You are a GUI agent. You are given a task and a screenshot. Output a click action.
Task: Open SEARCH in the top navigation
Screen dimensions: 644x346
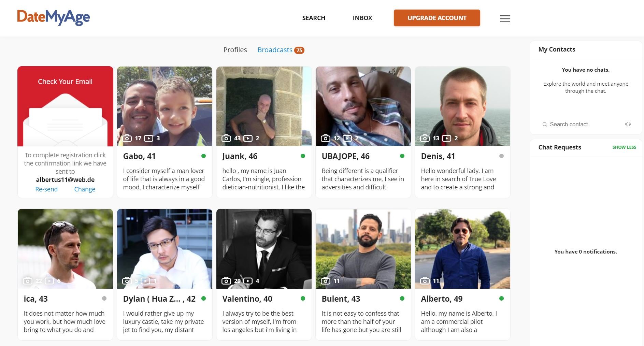pos(314,18)
